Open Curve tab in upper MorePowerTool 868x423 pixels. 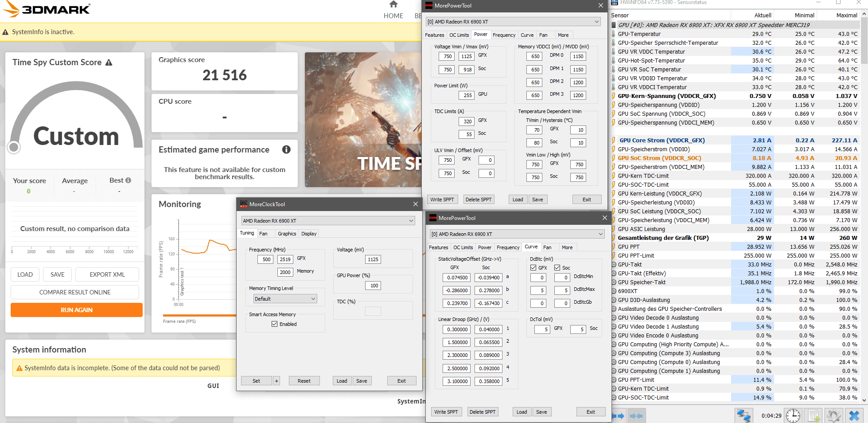pos(527,35)
